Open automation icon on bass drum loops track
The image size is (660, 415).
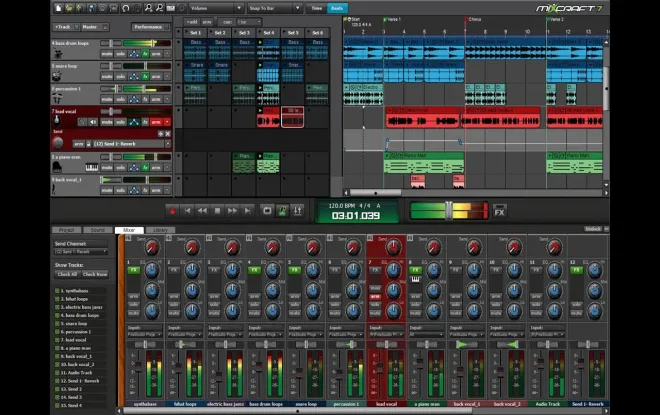point(134,53)
